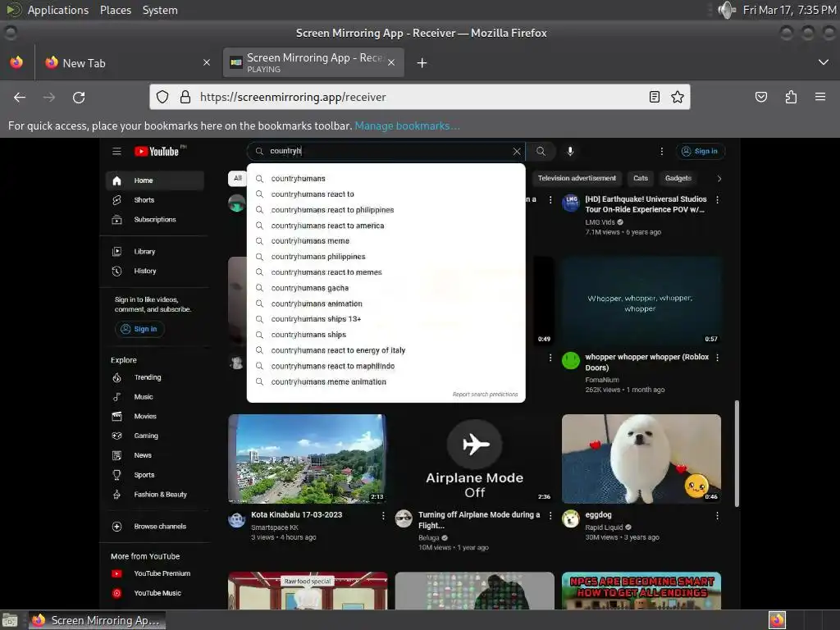Open the Manage bookmarks link
The image size is (840, 630).
tap(407, 126)
